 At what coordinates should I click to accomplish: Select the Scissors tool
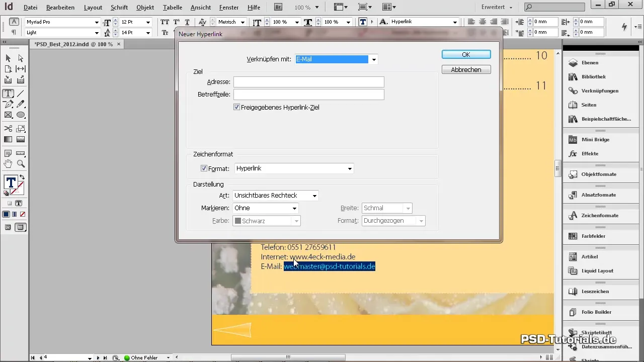point(8,129)
